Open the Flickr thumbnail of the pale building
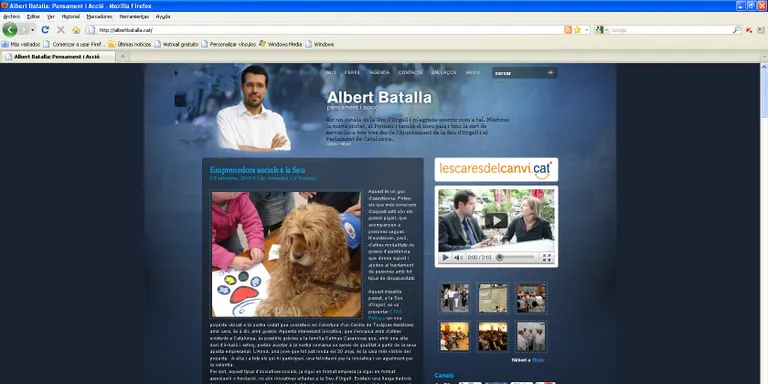 pos(493,298)
